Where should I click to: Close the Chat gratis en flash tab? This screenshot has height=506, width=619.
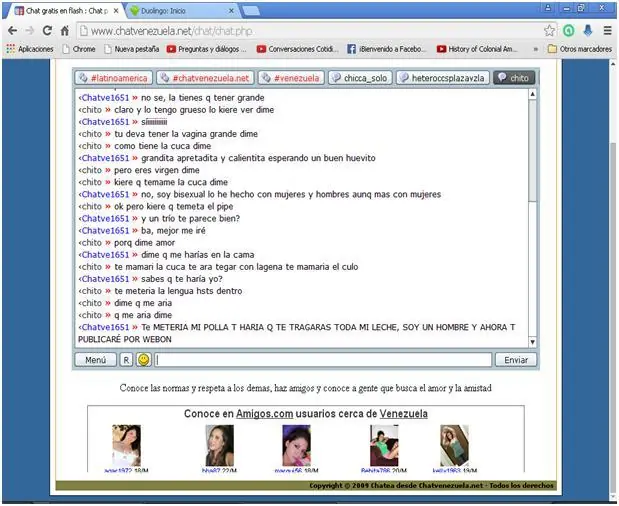[116, 11]
